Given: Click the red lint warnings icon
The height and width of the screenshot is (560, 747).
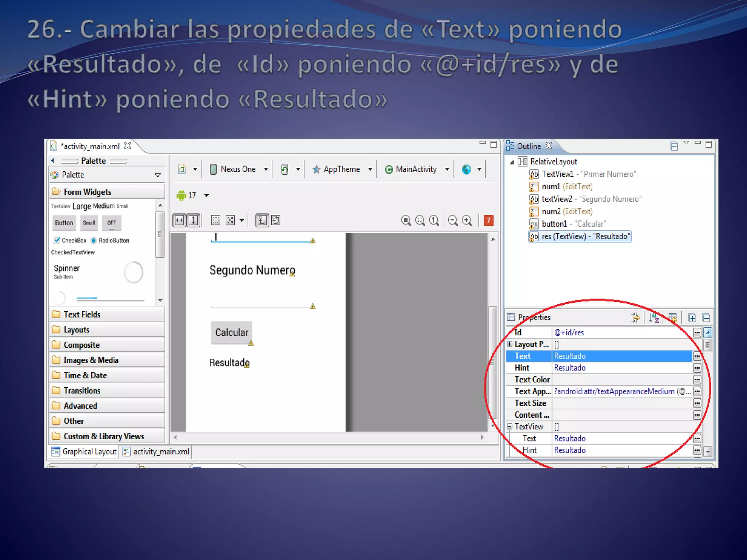Looking at the screenshot, I should pos(488,220).
